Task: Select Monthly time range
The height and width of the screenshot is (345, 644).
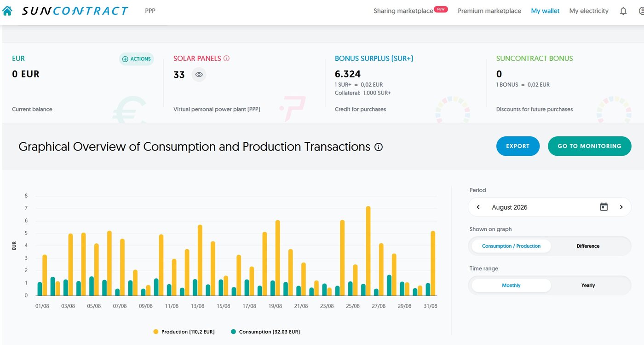Action: point(511,286)
